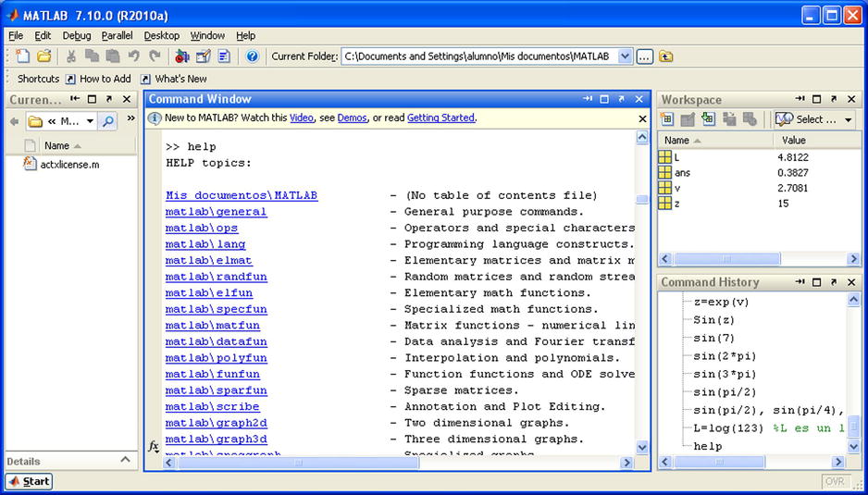
Task: Open the Window menu
Action: click(x=207, y=35)
